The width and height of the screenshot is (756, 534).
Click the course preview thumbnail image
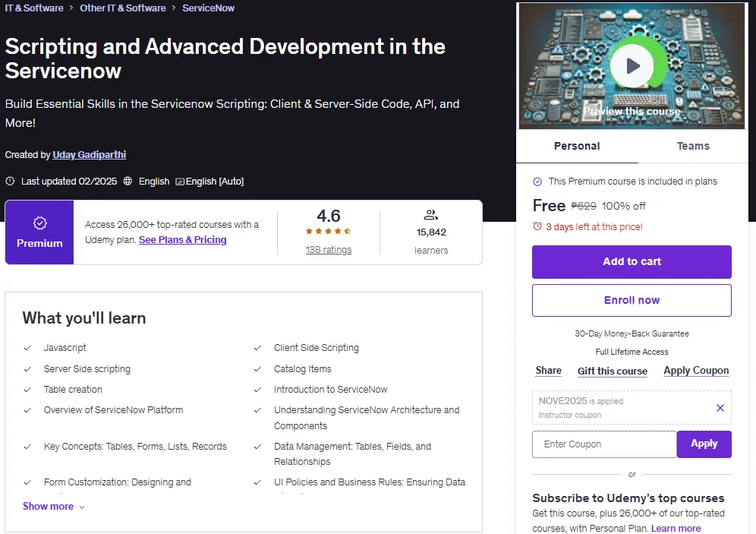pos(632,65)
